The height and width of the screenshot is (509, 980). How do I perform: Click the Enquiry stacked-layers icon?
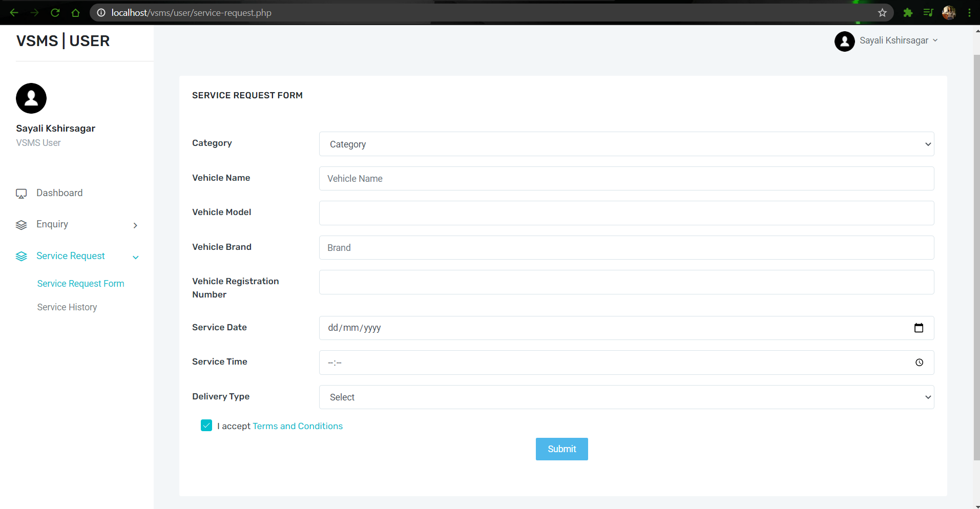tap(21, 224)
